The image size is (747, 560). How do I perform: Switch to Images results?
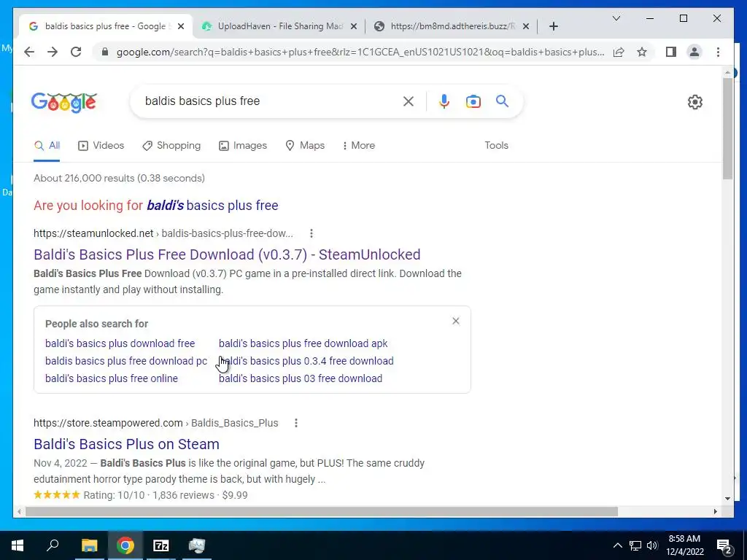[x=242, y=146]
